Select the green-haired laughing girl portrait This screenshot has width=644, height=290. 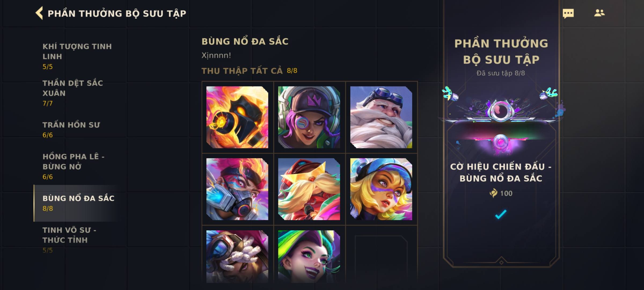pyautogui.click(x=309, y=256)
